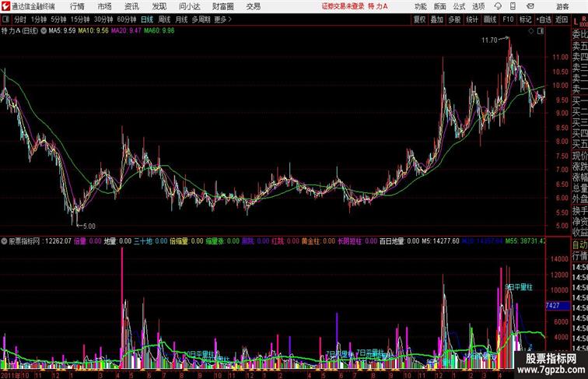Click the 返回 back button

tap(562, 19)
